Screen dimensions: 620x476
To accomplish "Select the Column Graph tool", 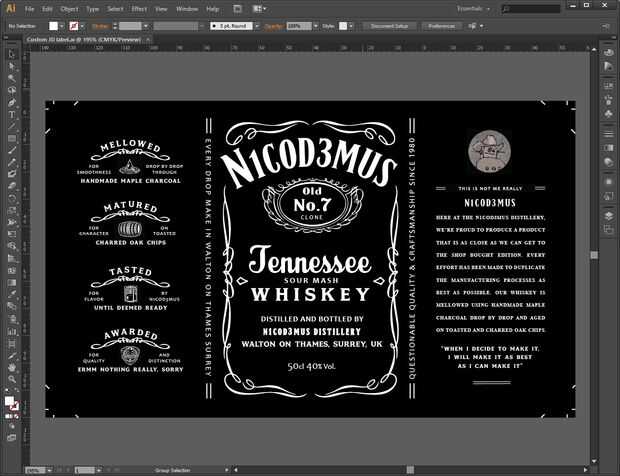I will click(12, 331).
